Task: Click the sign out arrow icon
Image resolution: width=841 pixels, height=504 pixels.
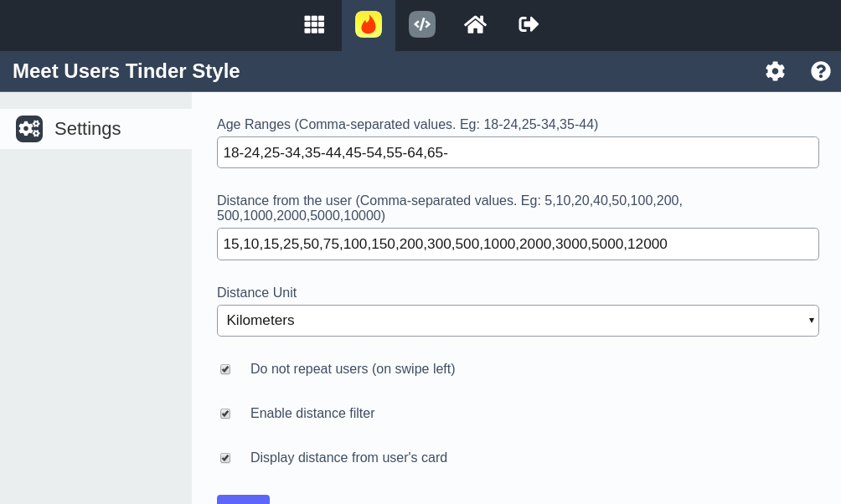Action: click(x=529, y=24)
